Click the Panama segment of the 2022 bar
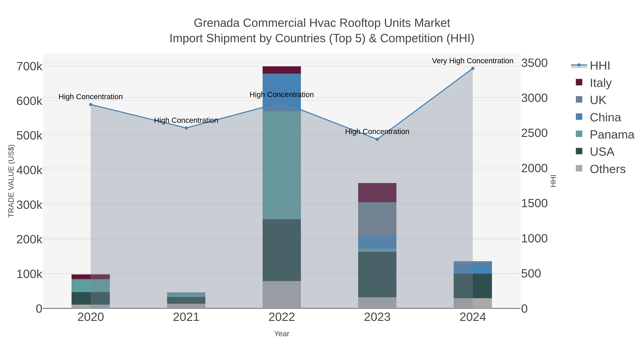Image resolution: width=644 pixels, height=362 pixels. tap(282, 165)
